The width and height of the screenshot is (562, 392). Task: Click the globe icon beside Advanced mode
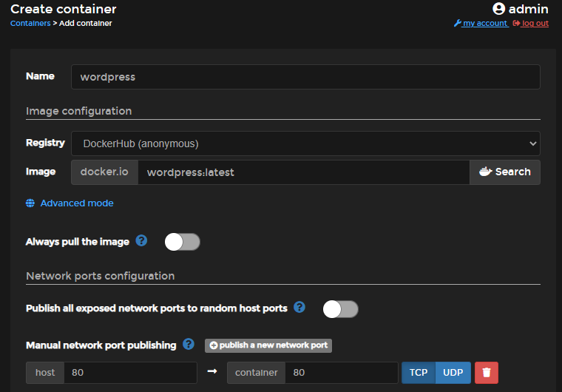(30, 203)
